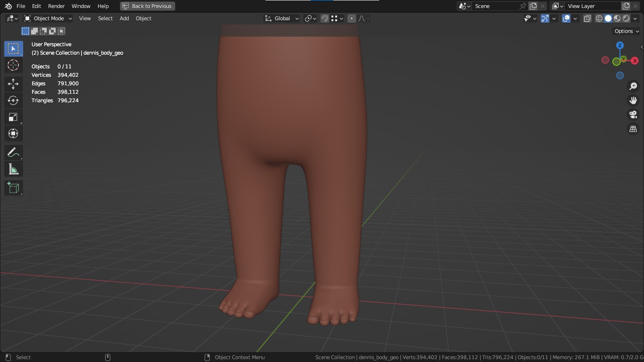Expand sidebar with small arrow tab
This screenshot has width=644, height=362.
(x=642, y=47)
